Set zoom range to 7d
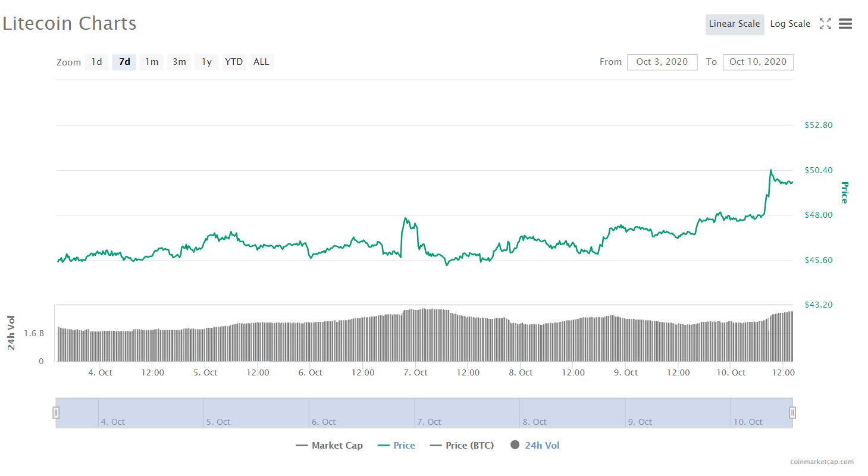The width and height of the screenshot is (868, 476). tap(124, 62)
